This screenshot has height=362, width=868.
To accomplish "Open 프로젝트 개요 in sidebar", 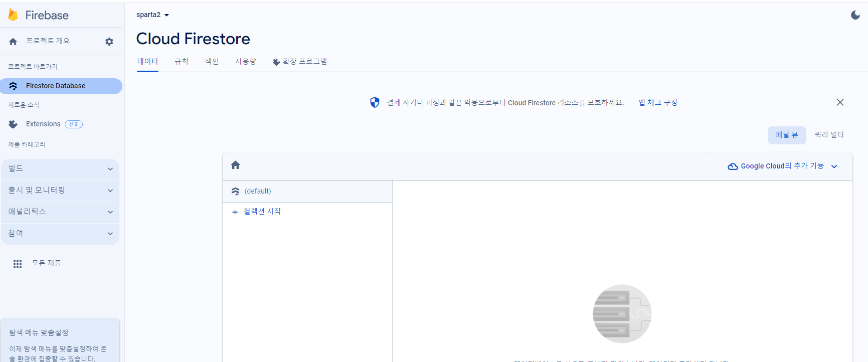I will point(48,41).
